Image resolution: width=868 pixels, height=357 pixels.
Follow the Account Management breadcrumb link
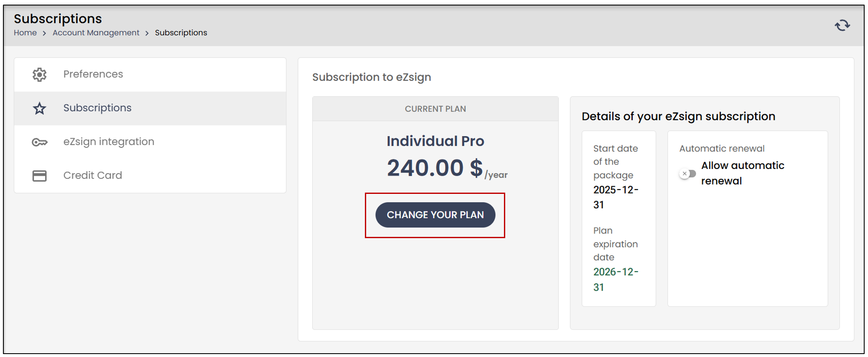pyautogui.click(x=96, y=33)
